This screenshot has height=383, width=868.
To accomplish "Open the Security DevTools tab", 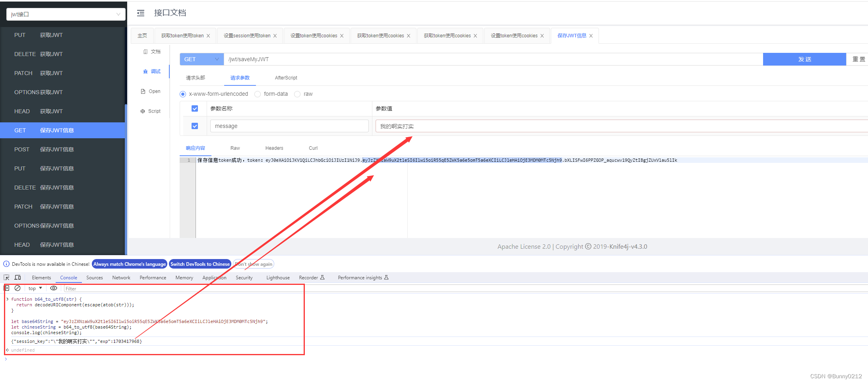I will [244, 278].
